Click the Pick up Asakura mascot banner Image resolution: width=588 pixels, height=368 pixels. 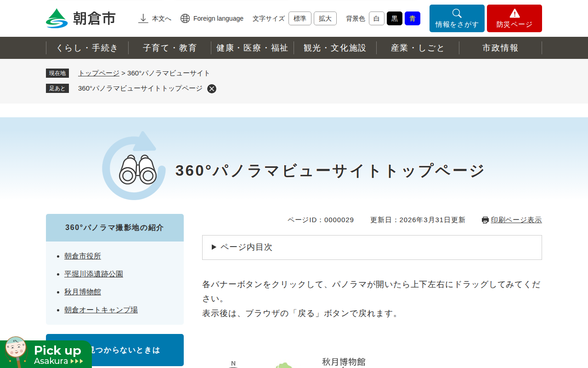point(46,352)
